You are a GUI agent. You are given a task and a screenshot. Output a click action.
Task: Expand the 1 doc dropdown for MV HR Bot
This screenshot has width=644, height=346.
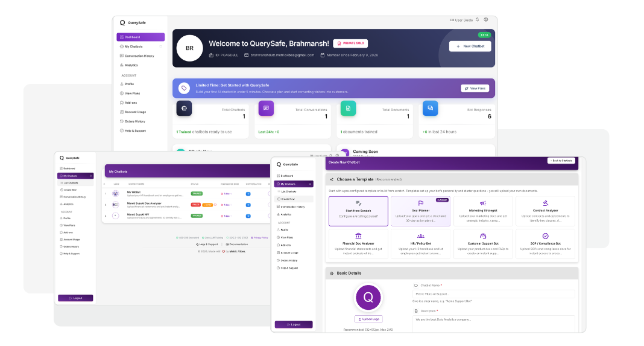coord(226,194)
